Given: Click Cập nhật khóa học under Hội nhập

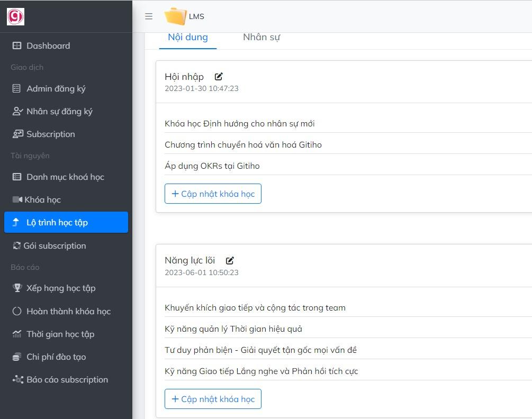Looking at the screenshot, I should tap(213, 194).
